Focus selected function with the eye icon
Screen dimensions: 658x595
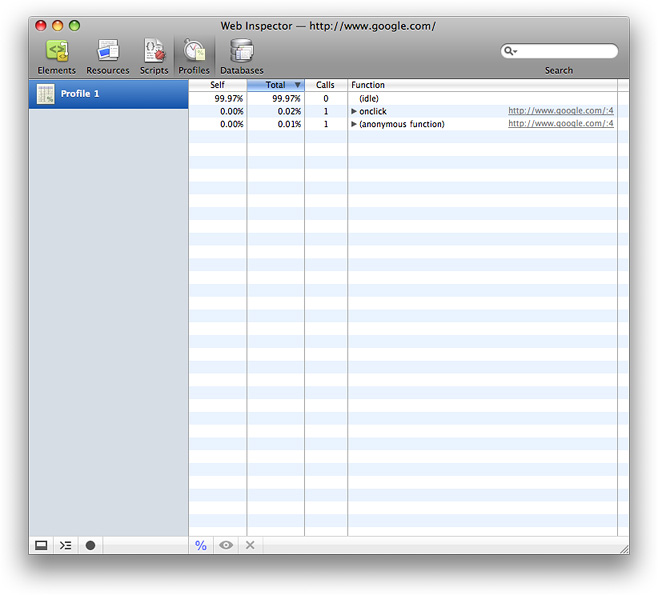226,545
